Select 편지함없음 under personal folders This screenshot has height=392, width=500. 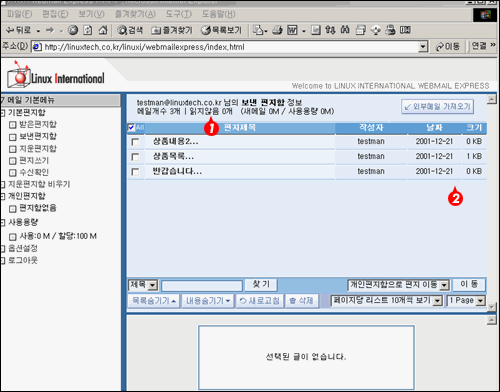(38, 208)
